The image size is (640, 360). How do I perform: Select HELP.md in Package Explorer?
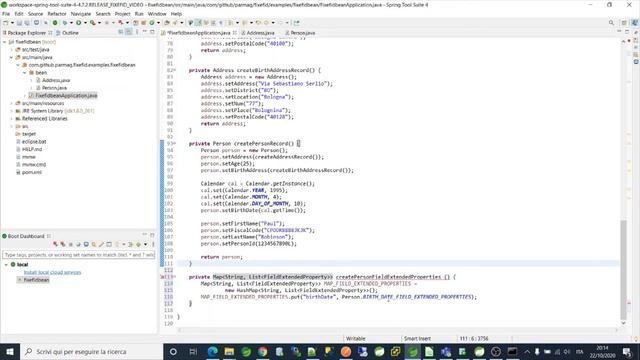tap(32, 149)
